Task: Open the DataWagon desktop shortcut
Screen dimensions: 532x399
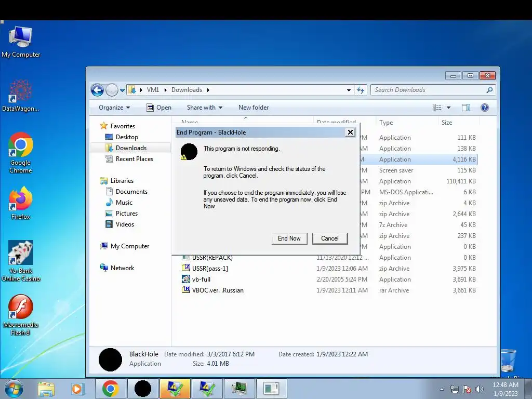Action: [x=20, y=96]
